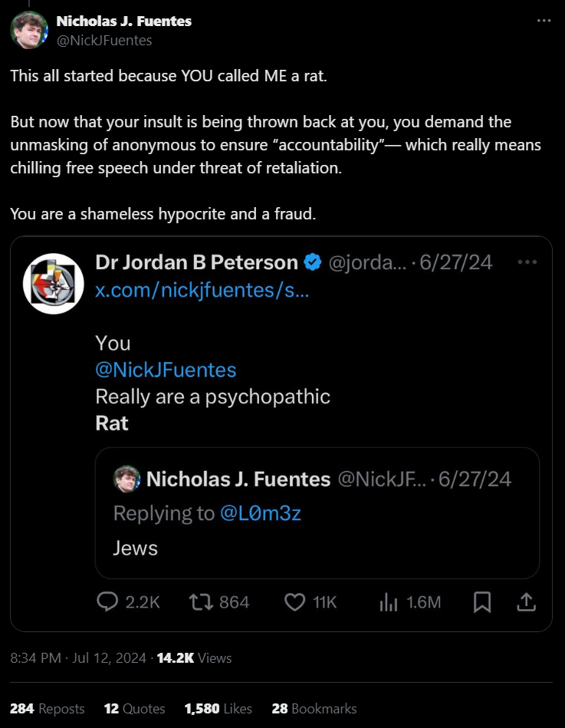Open the small Fuentes avatar in nested quote

click(x=126, y=479)
